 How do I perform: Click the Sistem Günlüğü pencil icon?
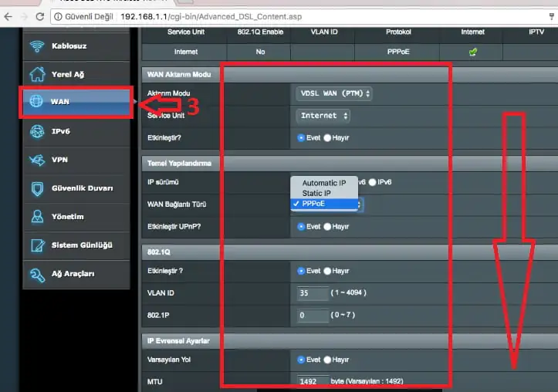[37, 245]
